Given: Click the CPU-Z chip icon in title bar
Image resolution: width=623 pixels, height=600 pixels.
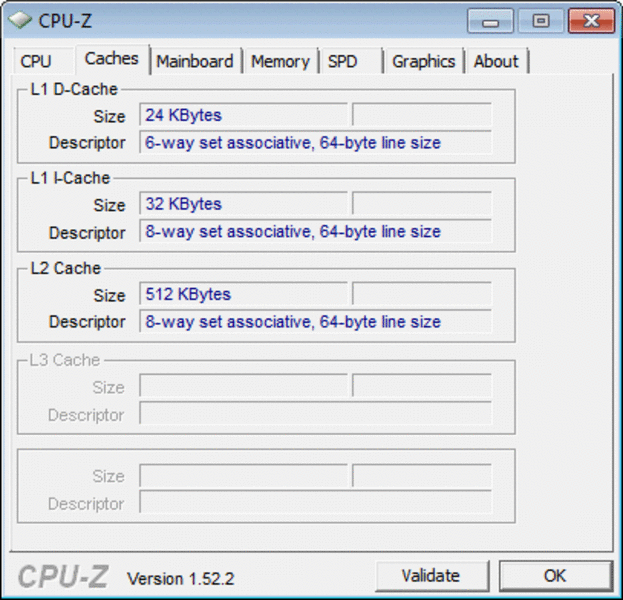Looking at the screenshot, I should tap(20, 20).
